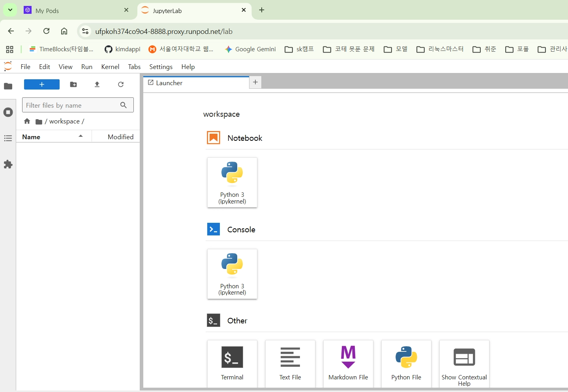568x392 pixels.
Task: Click the blue new launcher plus button
Action: tap(42, 84)
